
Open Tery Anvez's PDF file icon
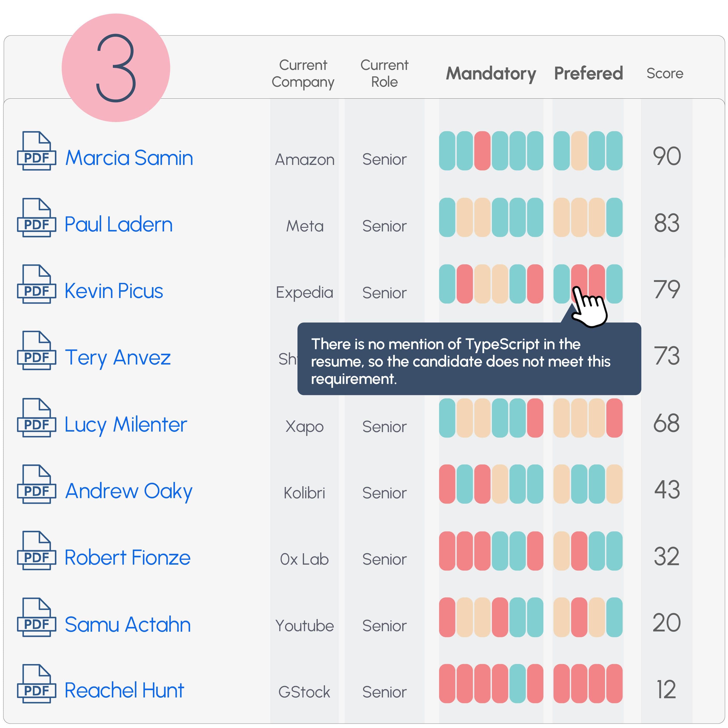click(x=36, y=351)
